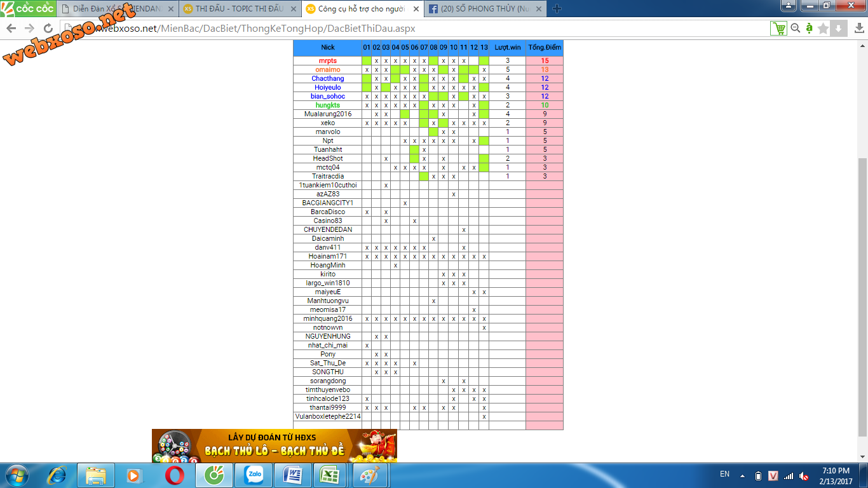The width and height of the screenshot is (868, 488).
Task: Close the Công cụ hỗ trợ tab
Action: pyautogui.click(x=416, y=9)
